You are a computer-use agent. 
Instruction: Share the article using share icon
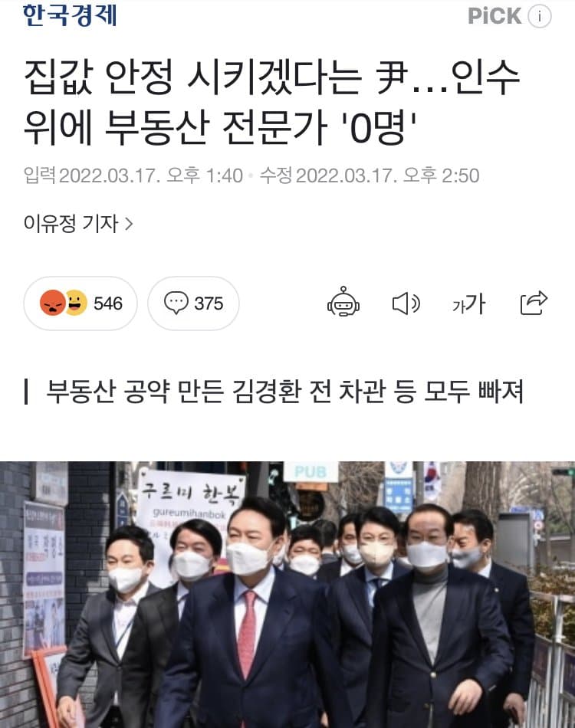pos(534,303)
